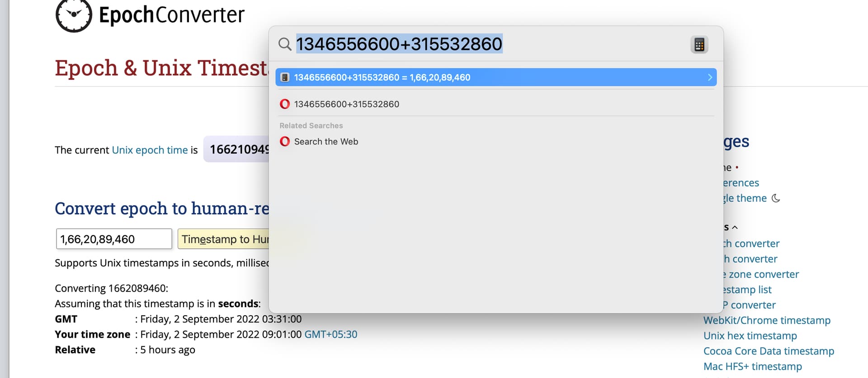Click the timestamp input field with 1,66,20,89,460
Viewport: 868px width, 378px height.
point(114,239)
